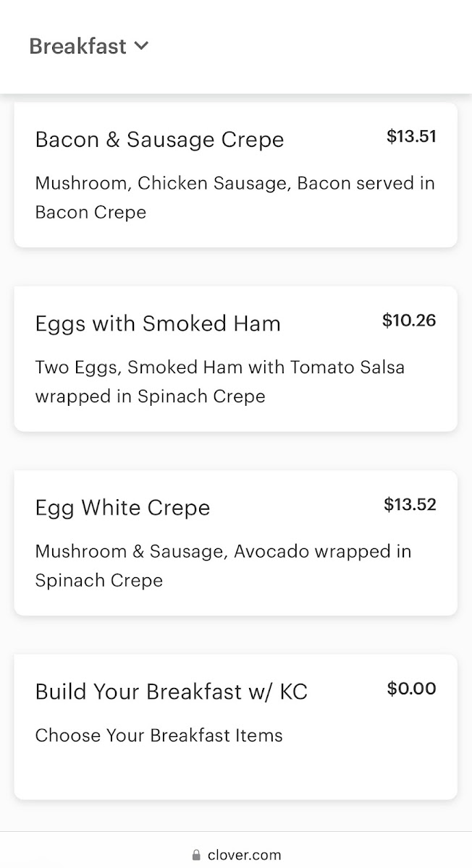The image size is (472, 868).
Task: Click 'wrapped in Spinach Crepe' under Eggs with Smoked Ham
Action: (150, 396)
